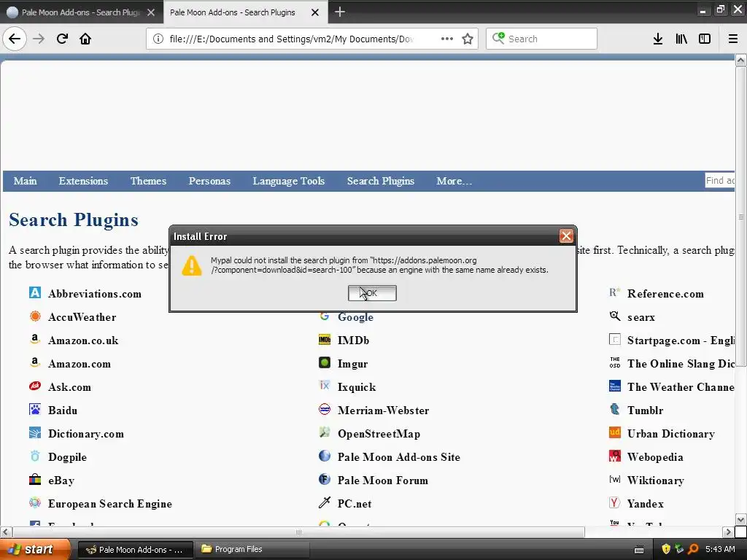
Task: Click the Urban Dictionary orange icon
Action: (x=614, y=432)
